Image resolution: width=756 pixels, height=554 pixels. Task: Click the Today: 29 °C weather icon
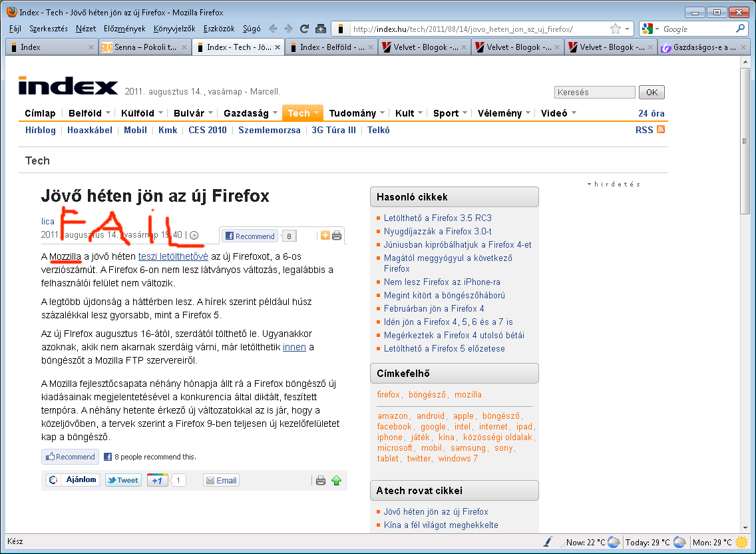coord(679,542)
